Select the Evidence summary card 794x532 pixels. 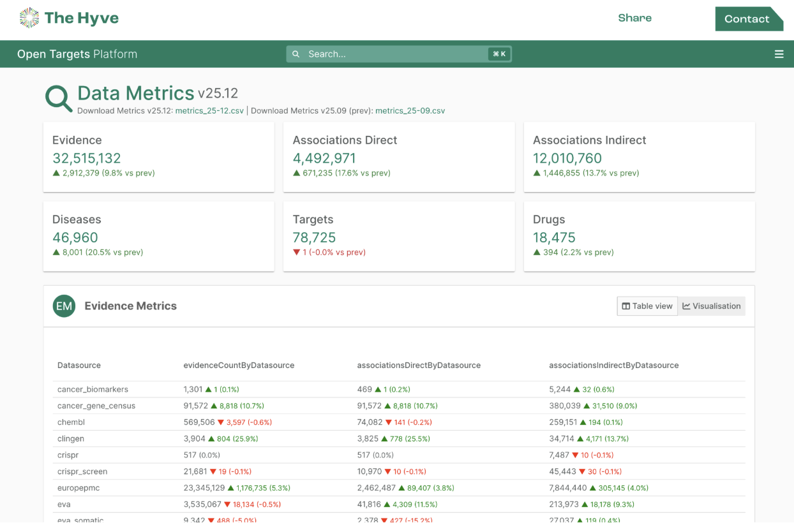coord(159,157)
